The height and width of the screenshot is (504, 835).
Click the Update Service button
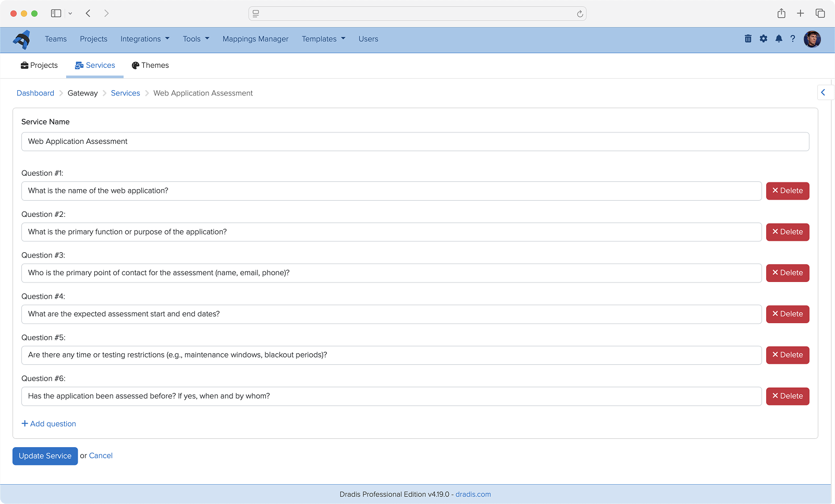(x=45, y=456)
